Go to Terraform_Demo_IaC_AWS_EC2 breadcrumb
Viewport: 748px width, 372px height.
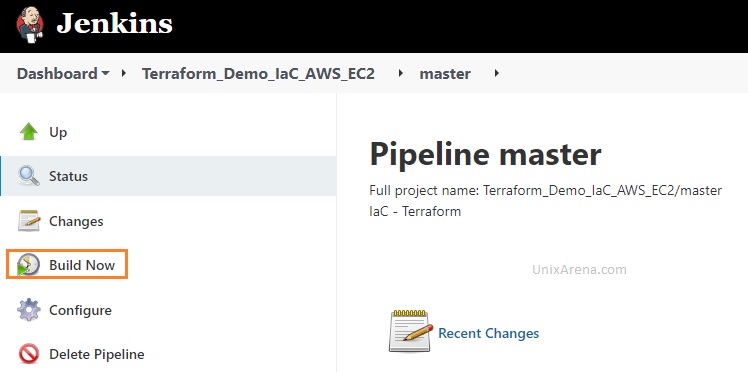[258, 74]
